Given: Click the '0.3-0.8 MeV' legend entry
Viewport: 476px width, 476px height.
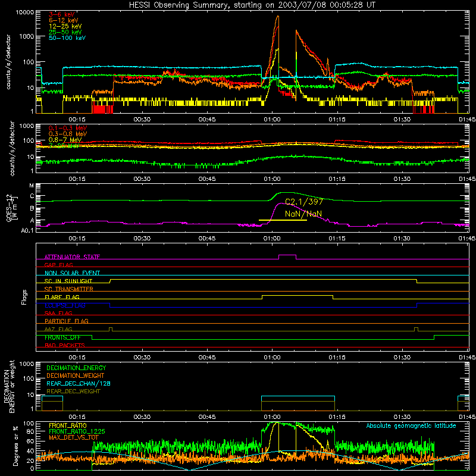Looking at the screenshot, I should 68,134.
